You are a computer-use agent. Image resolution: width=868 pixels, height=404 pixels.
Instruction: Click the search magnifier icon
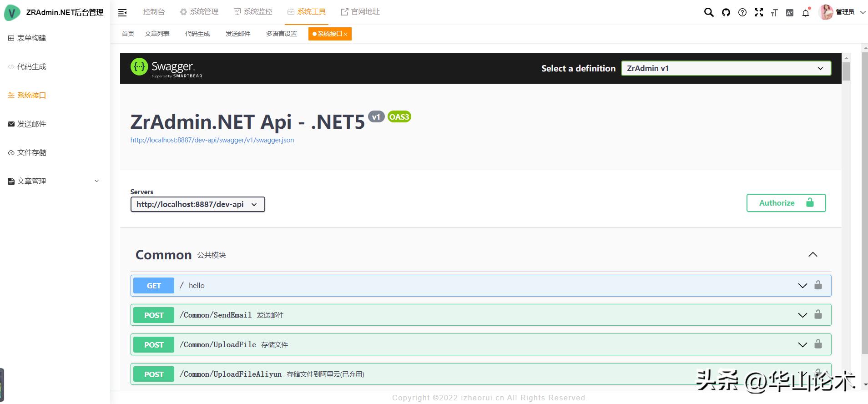(709, 12)
